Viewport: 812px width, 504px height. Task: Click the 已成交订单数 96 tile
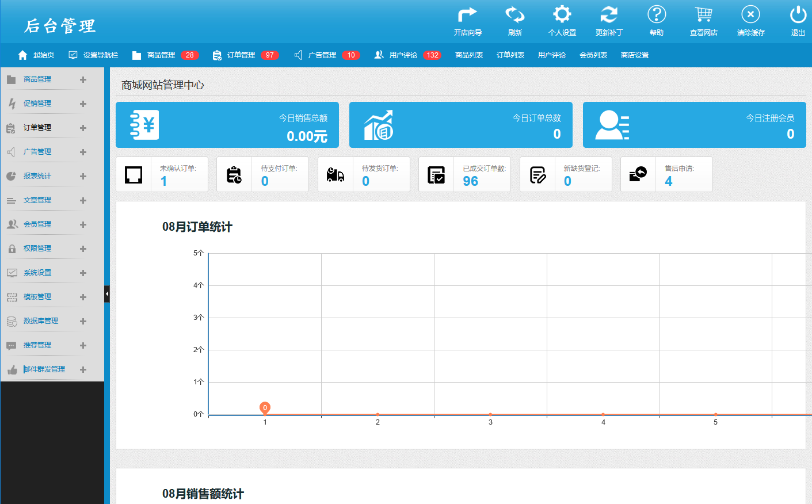pos(464,174)
